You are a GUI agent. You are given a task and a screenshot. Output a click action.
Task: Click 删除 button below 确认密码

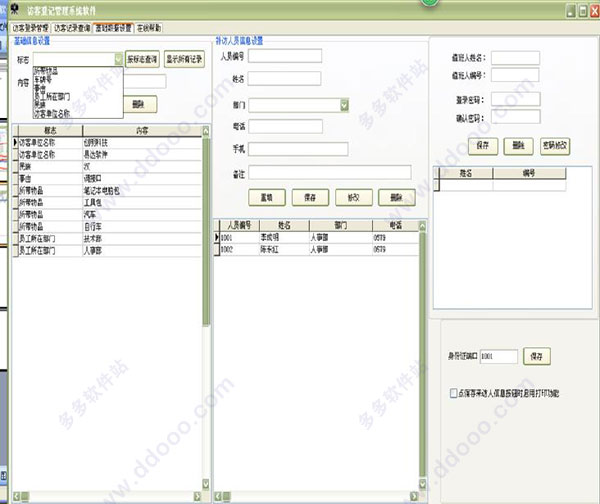pyautogui.click(x=518, y=146)
